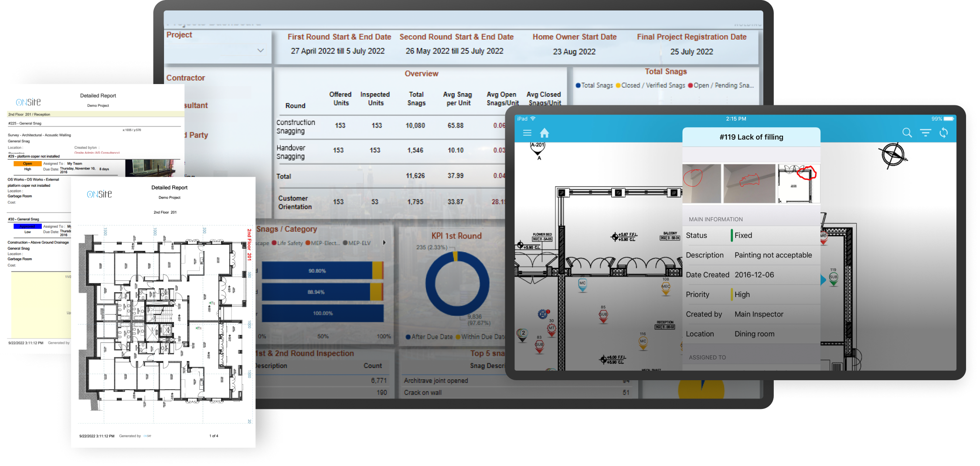
Task: Toggle Open / Pending Snags legend item
Action: click(721, 85)
